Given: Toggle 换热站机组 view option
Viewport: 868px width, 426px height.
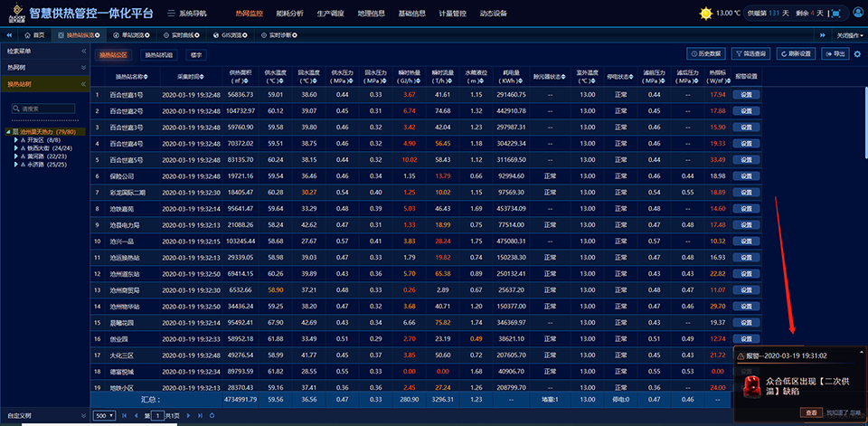Looking at the screenshot, I should tap(159, 55).
